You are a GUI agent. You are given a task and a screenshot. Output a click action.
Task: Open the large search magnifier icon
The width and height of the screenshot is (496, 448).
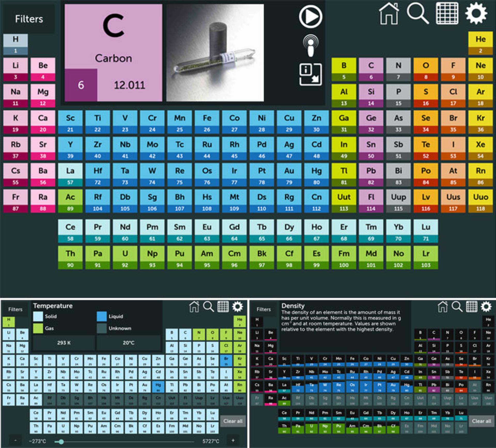[418, 13]
